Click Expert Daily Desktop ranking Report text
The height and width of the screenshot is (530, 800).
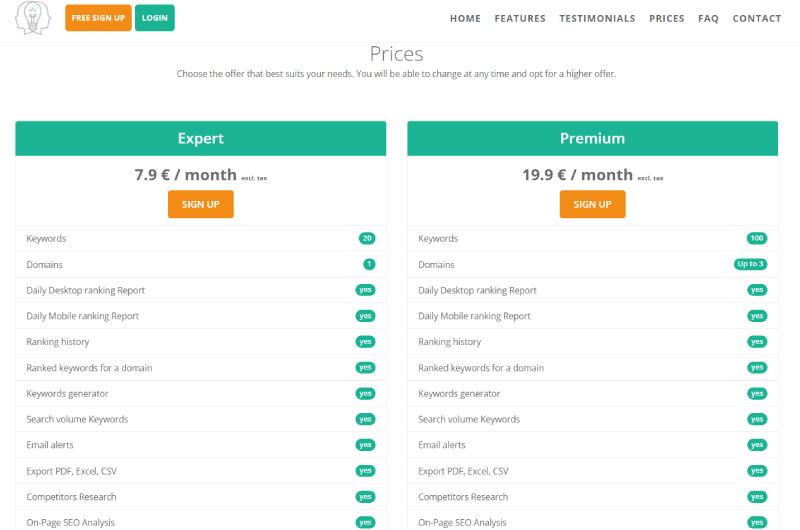click(x=86, y=290)
